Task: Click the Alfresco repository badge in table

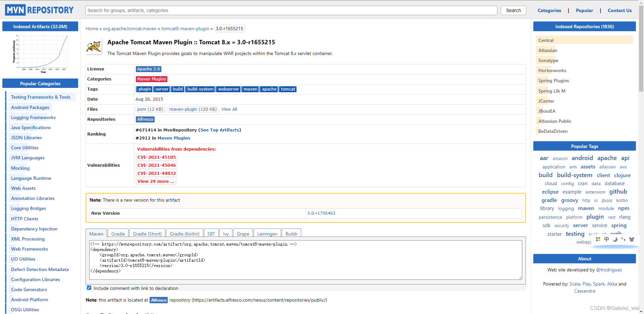Action: coord(145,119)
